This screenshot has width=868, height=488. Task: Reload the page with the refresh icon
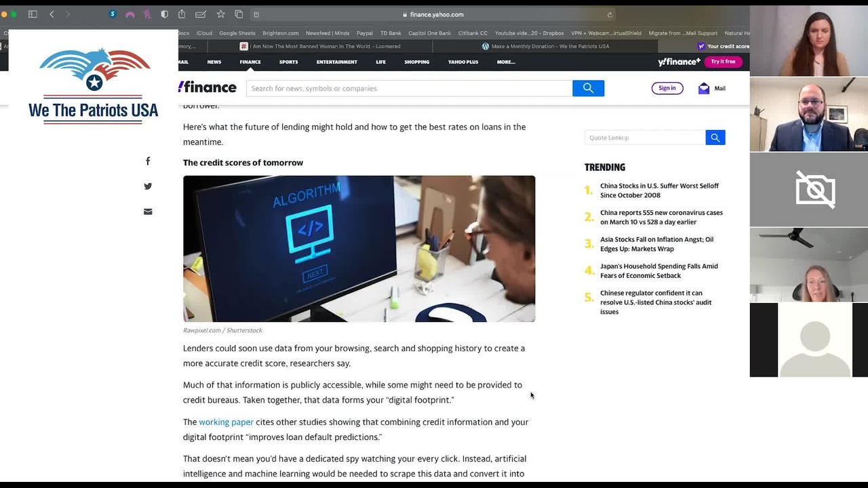click(x=610, y=14)
